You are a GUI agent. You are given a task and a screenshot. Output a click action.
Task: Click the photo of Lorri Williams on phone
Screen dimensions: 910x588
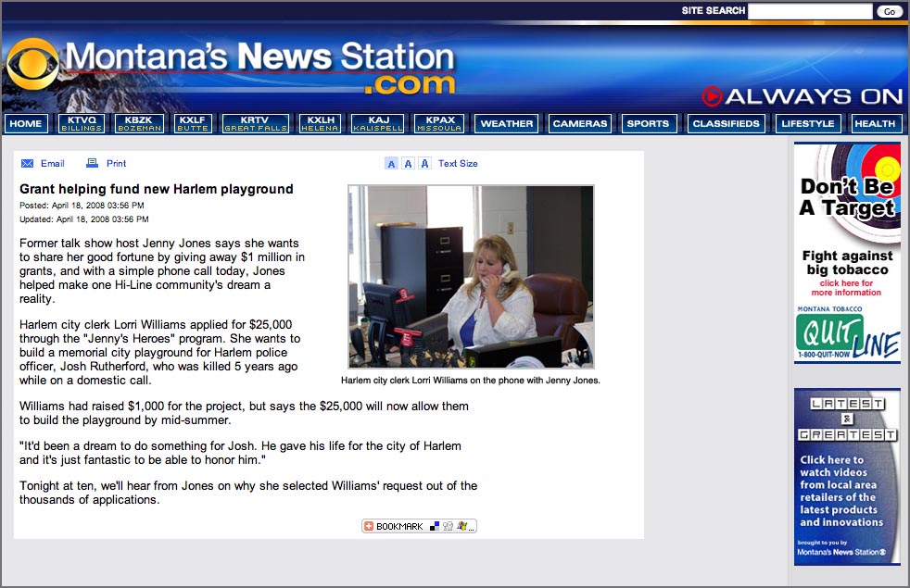click(x=471, y=277)
